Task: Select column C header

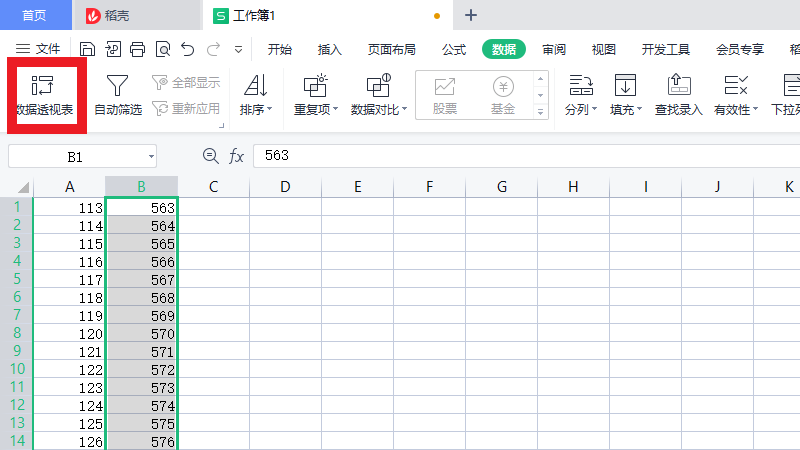Action: (213, 186)
